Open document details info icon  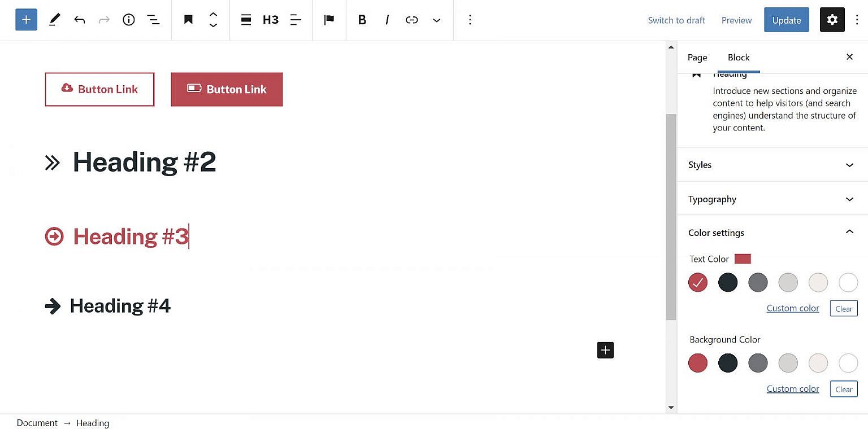(x=129, y=20)
